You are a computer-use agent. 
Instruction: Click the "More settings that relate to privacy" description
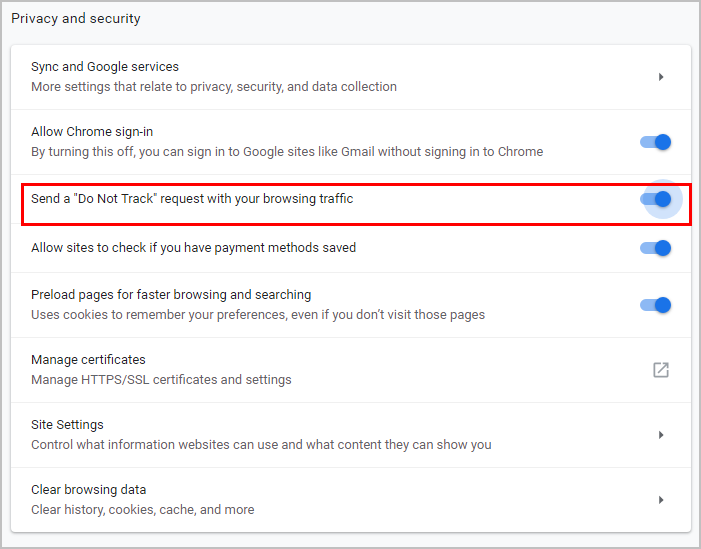point(214,87)
